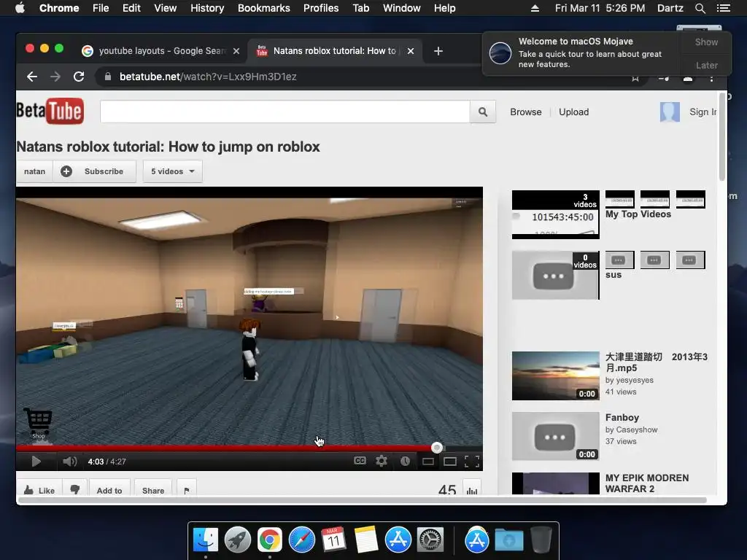Screen dimensions: 747x560
Task: Open video statistics chart icon
Action: (x=472, y=489)
